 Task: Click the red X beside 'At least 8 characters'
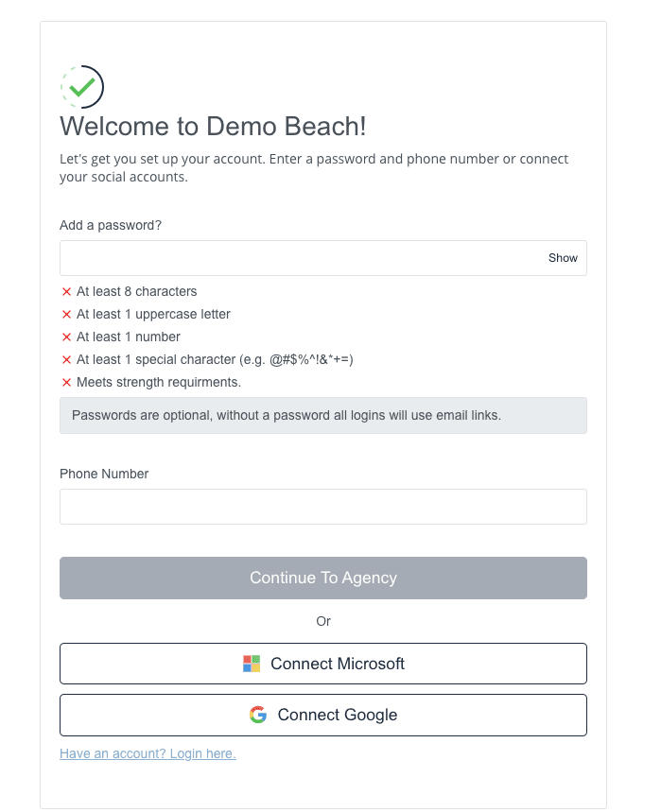click(66, 292)
